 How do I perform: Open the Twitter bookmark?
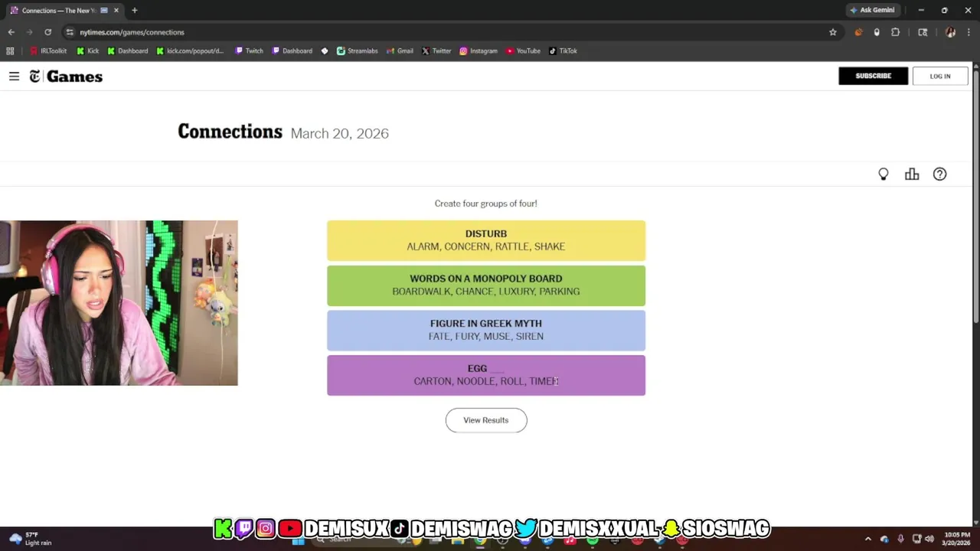[x=436, y=51]
